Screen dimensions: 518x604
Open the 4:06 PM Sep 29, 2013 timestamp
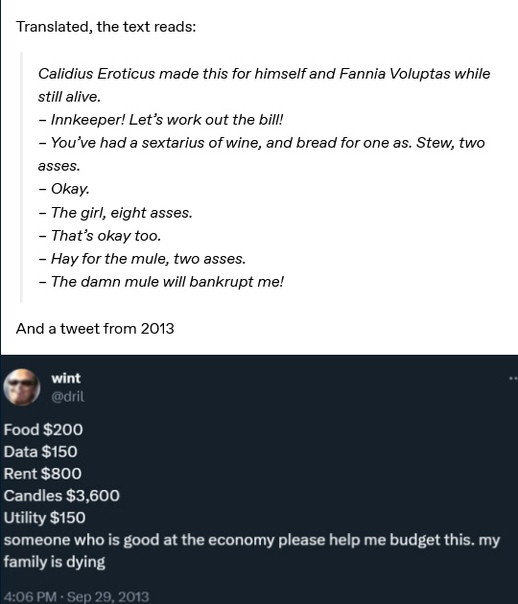tap(76, 597)
